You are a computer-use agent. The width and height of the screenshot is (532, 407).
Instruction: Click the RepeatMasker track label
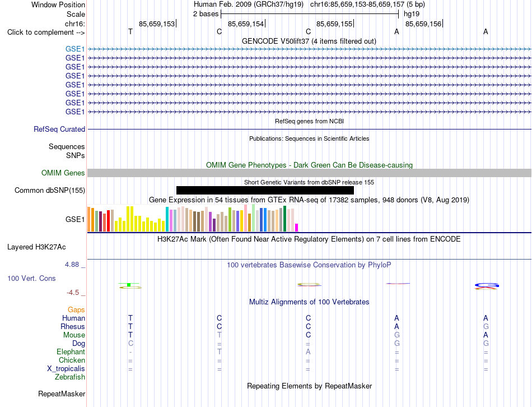tap(62, 394)
